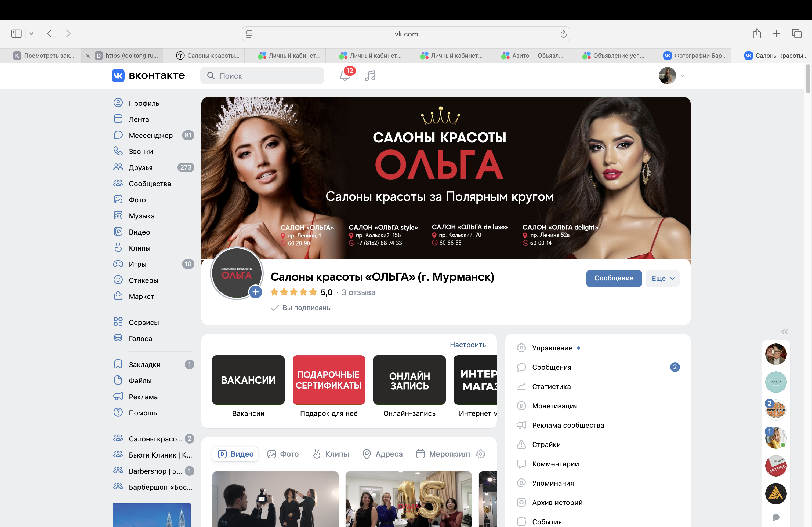
Task: Show the Safari tab overview icon
Action: point(797,33)
